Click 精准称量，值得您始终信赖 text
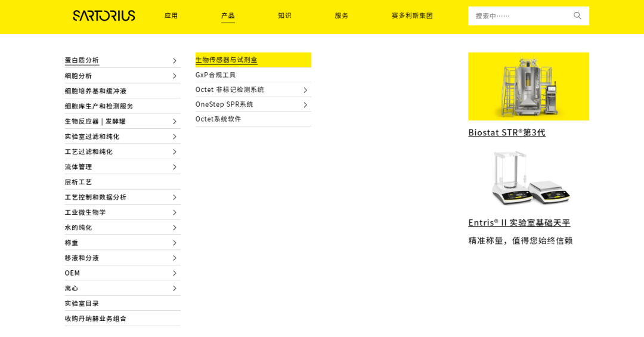The width and height of the screenshot is (644, 337). 521,240
